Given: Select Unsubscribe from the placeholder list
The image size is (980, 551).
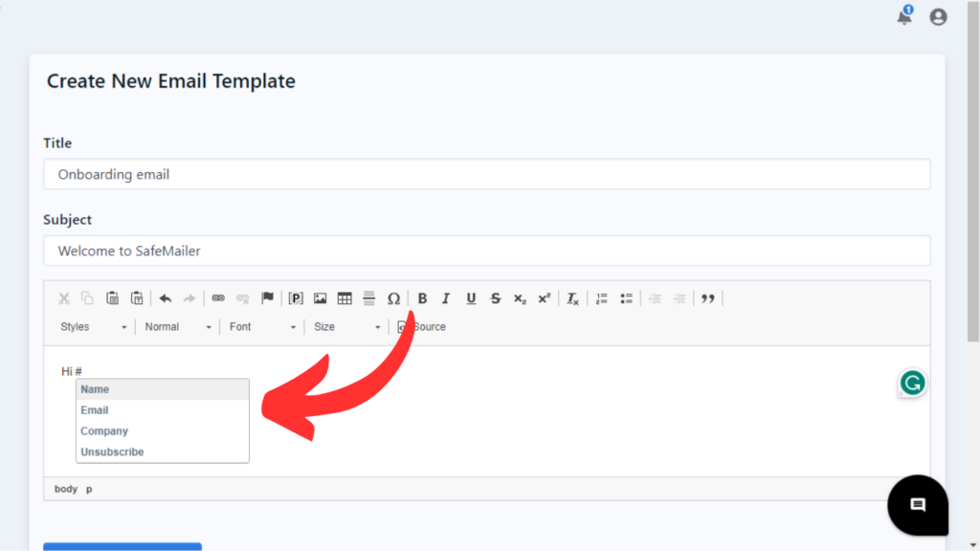Looking at the screenshot, I should pos(163,452).
